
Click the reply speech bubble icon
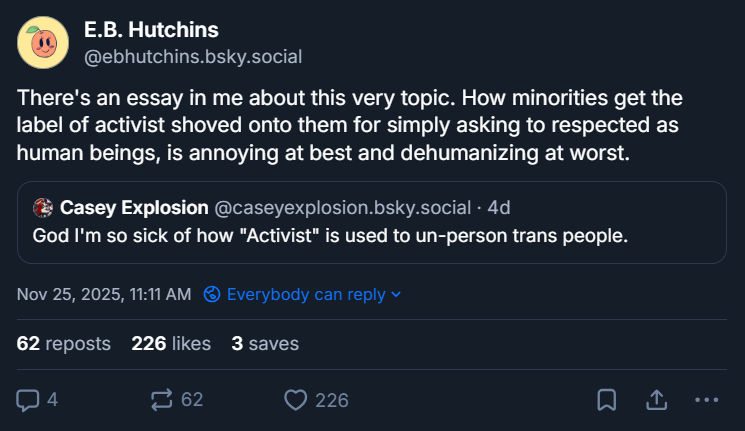point(28,400)
